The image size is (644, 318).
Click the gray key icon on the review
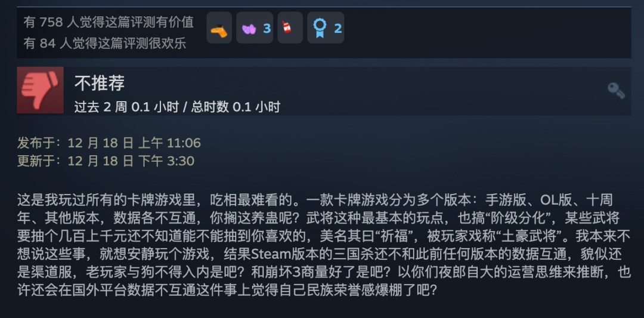coord(616,90)
